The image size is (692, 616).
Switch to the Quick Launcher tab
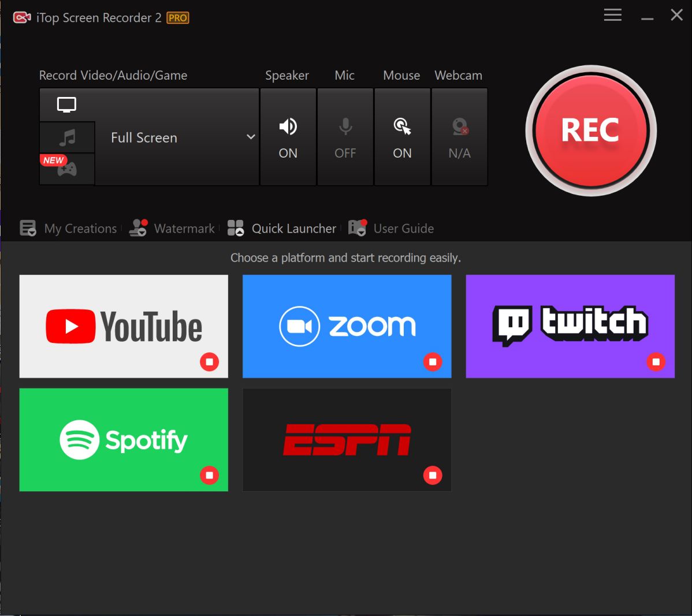tap(281, 229)
